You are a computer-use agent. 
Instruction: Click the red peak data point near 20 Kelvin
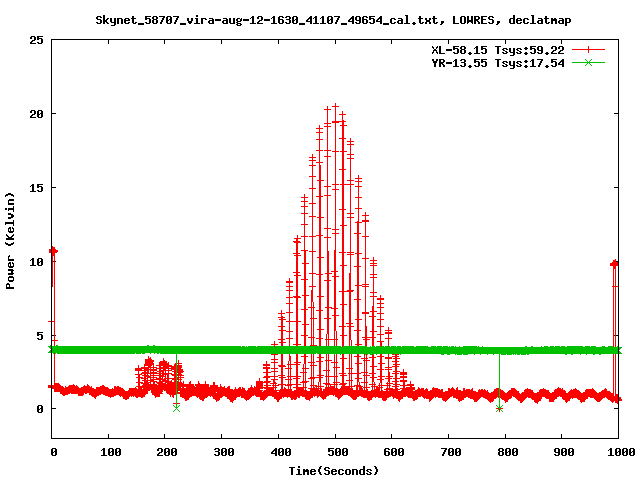[x=335, y=106]
